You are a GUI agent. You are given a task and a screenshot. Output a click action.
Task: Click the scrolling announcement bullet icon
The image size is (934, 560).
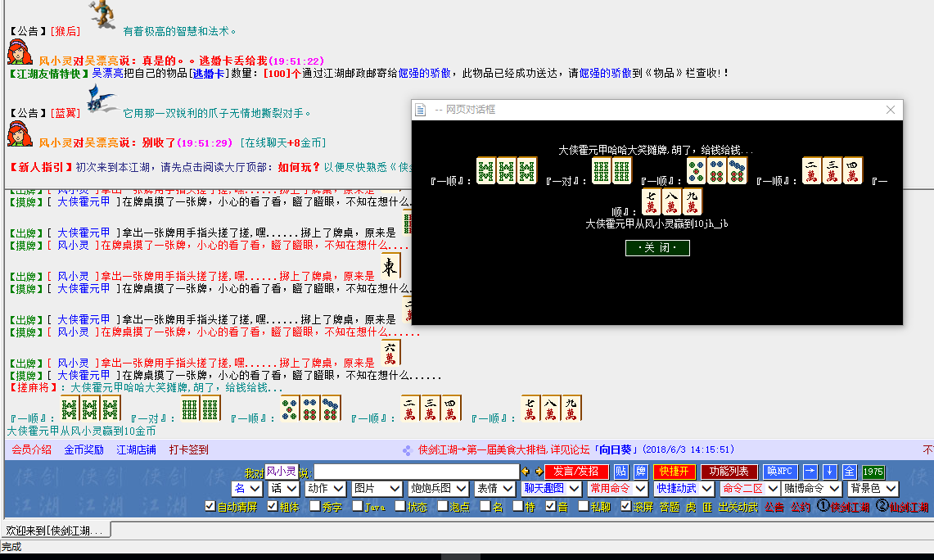408,450
